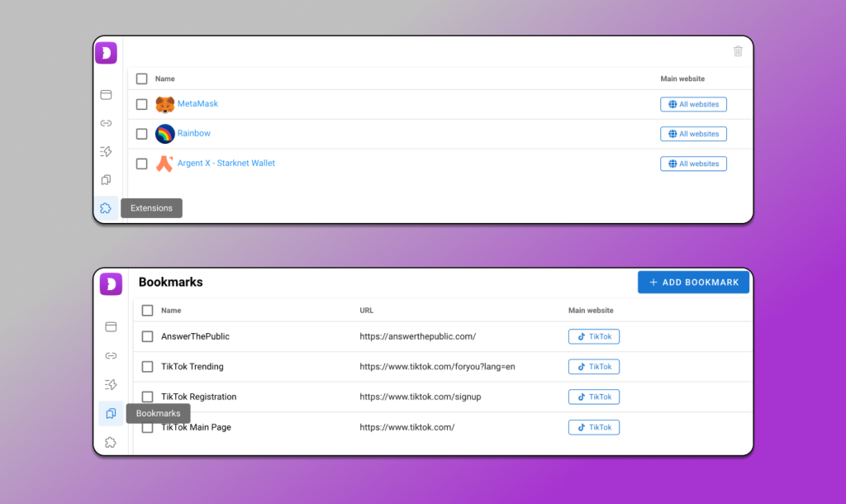The width and height of the screenshot is (846, 504).
Task: Open the All websites selector for Rainbow
Action: pos(693,133)
